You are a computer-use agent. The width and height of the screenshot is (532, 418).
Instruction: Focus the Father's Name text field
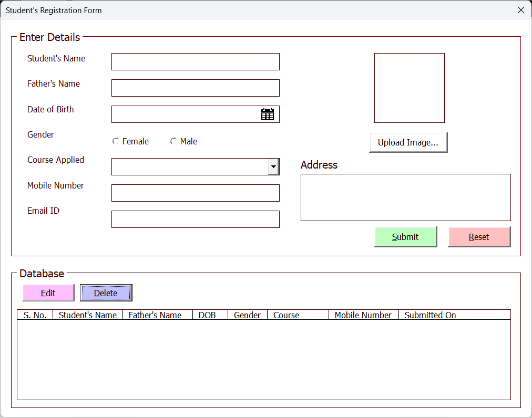(x=196, y=88)
